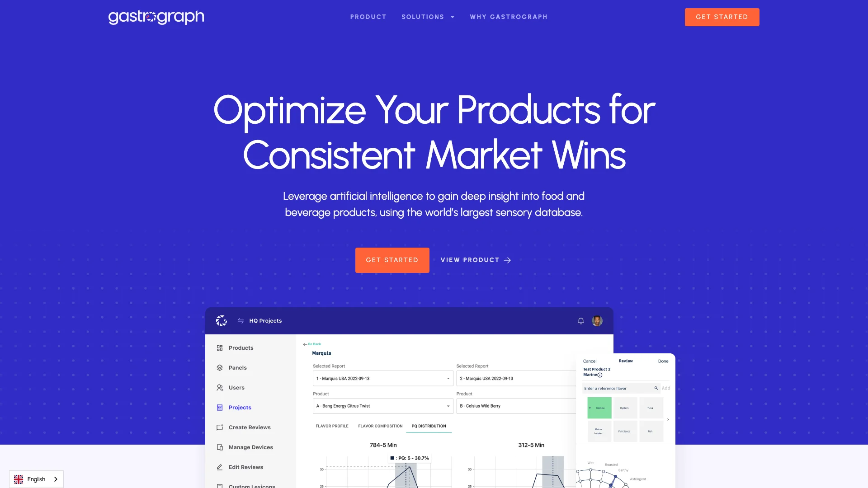Click the Create Reviews sidebar icon
The height and width of the screenshot is (488, 868).
tap(219, 427)
